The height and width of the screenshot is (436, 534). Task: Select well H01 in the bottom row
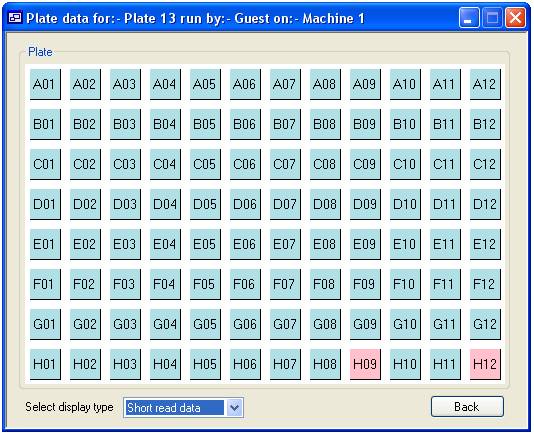click(45, 364)
